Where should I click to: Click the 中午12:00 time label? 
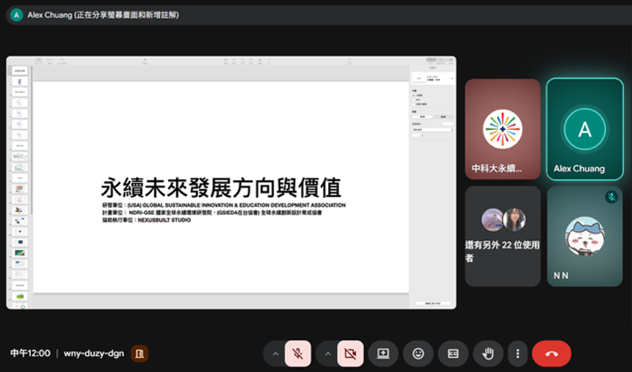point(30,353)
